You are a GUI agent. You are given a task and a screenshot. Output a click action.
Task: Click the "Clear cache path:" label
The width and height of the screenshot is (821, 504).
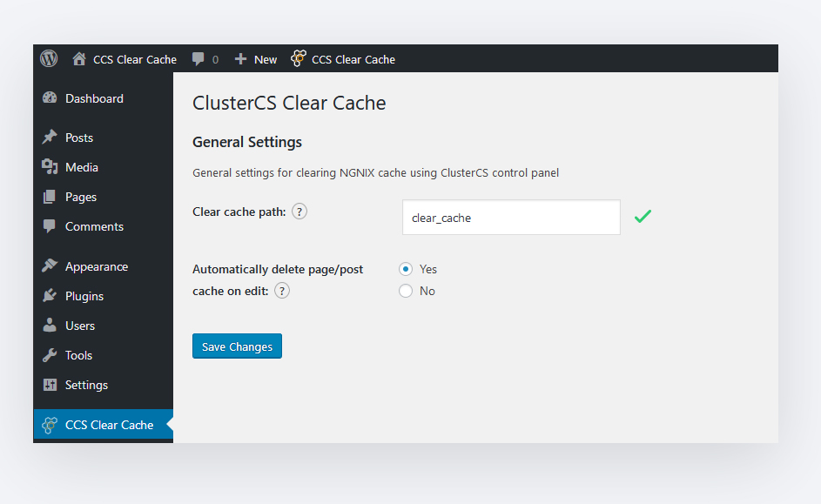[239, 212]
